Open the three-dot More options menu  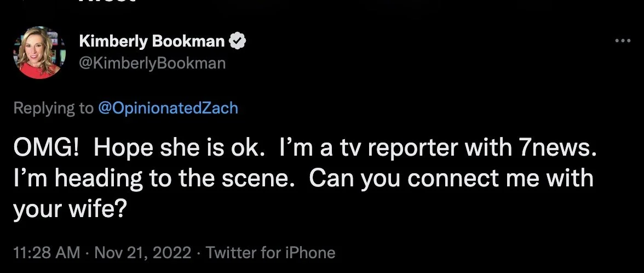623,42
